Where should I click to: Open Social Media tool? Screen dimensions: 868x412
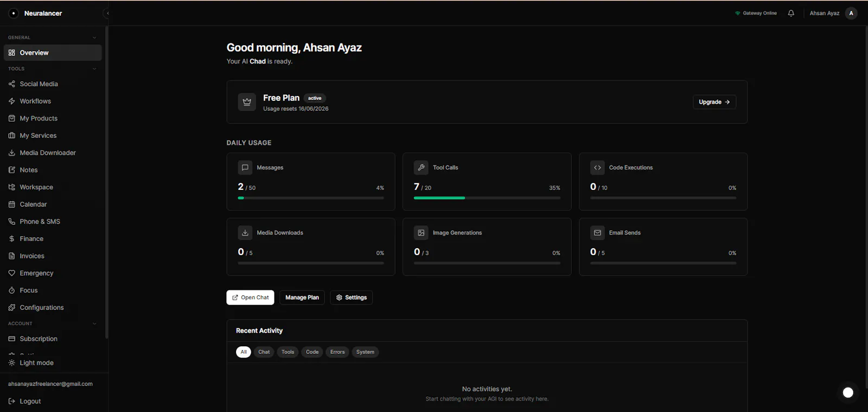pos(53,84)
